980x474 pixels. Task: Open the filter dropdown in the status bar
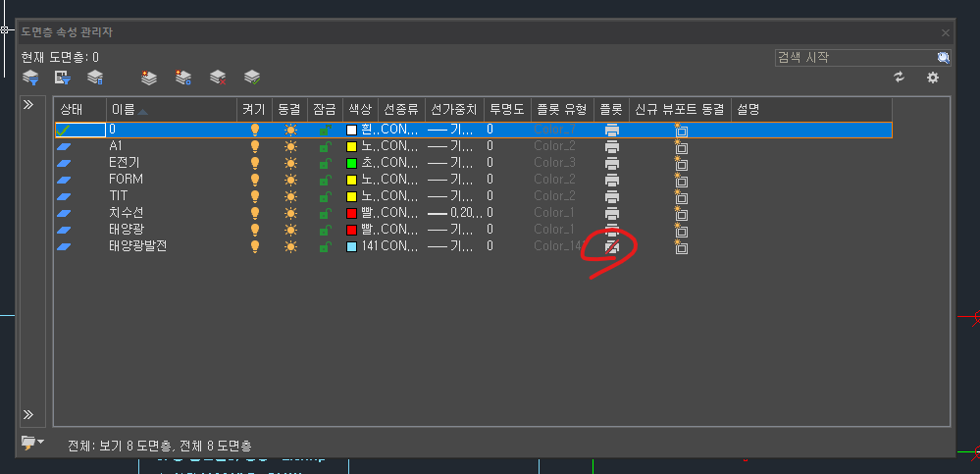(x=32, y=444)
